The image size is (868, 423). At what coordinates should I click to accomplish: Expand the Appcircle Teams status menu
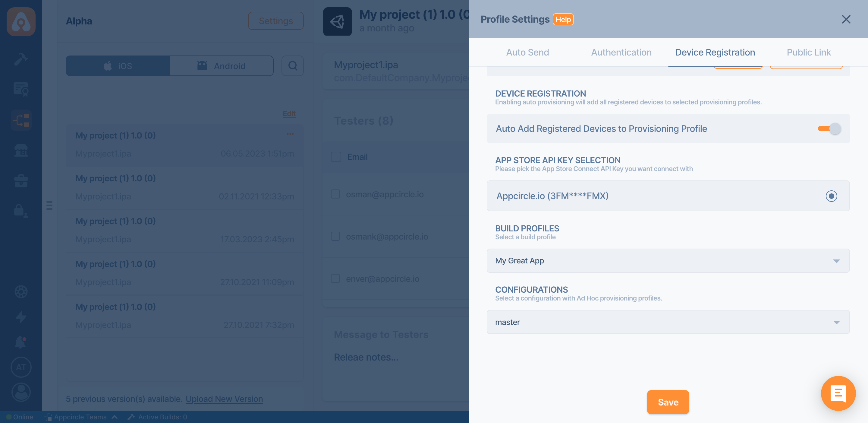pyautogui.click(x=80, y=417)
